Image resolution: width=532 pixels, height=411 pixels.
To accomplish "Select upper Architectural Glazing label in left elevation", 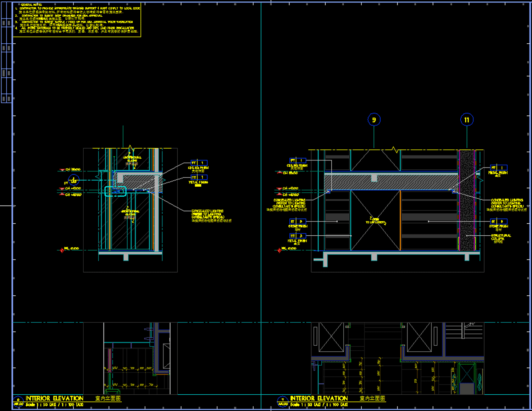I will 132,160.
